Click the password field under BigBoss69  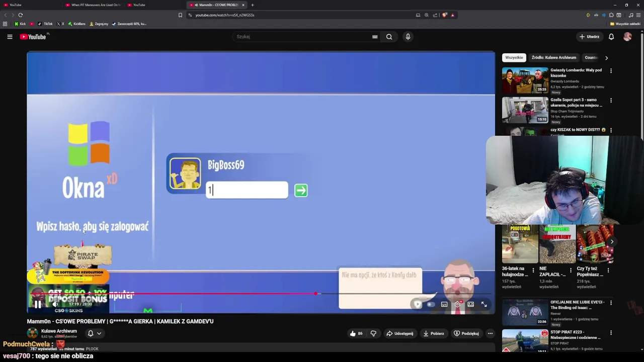tap(247, 190)
